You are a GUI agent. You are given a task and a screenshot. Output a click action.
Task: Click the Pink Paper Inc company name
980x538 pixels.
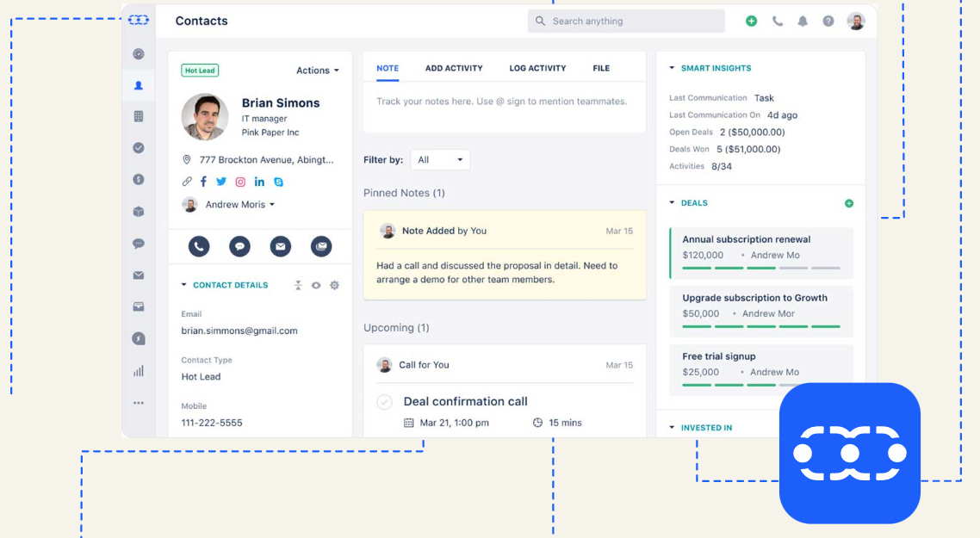(270, 133)
